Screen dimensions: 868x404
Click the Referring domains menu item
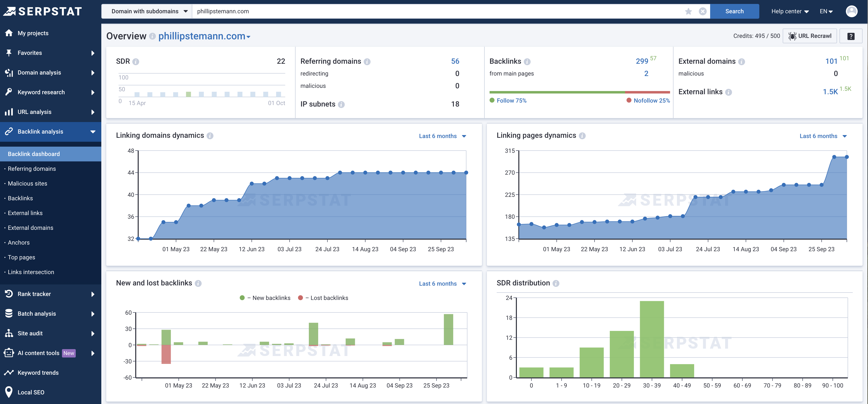(x=31, y=169)
